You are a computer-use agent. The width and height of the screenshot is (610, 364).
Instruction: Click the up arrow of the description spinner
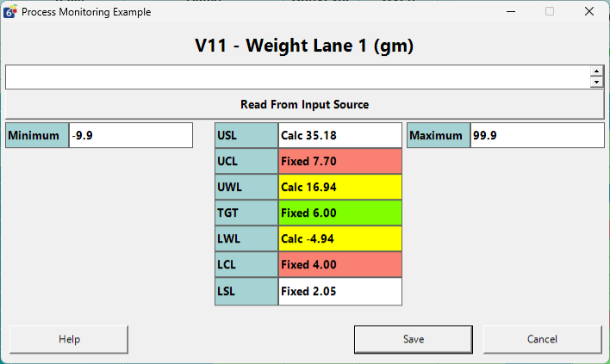click(596, 71)
